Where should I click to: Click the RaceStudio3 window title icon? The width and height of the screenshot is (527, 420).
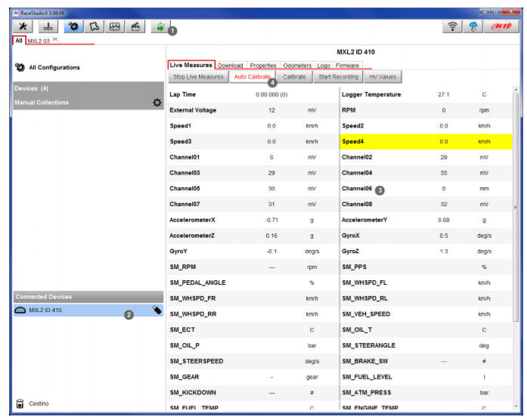pos(16,13)
